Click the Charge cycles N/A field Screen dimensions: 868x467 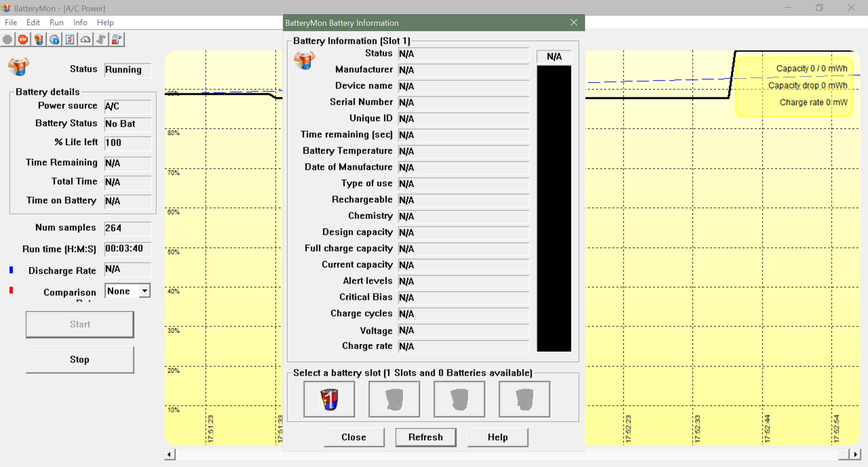463,314
